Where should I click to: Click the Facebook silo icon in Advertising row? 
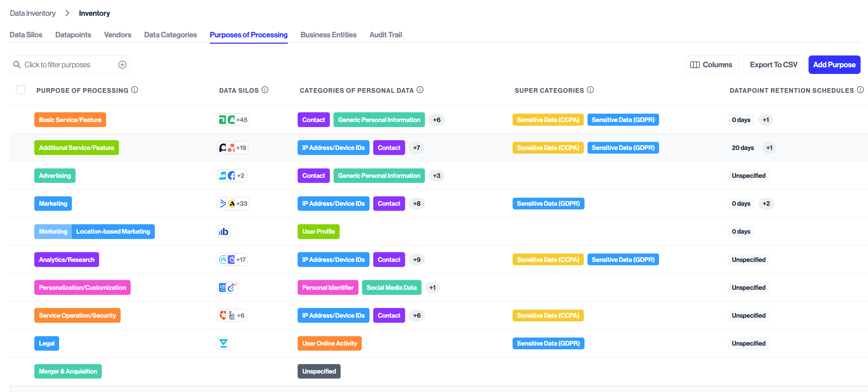coord(231,176)
